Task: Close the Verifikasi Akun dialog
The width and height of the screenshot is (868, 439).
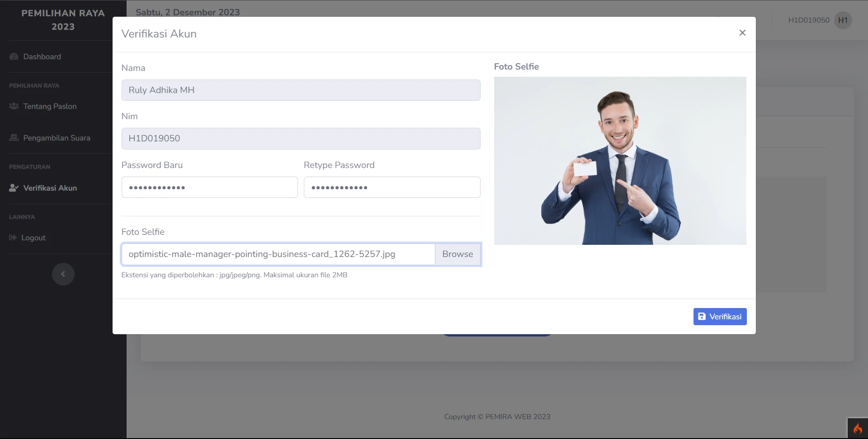Action: [x=742, y=33]
